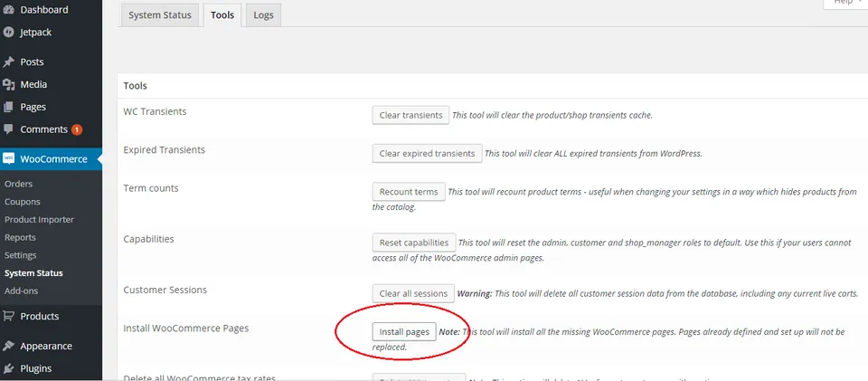868x381 pixels.
Task: Click the WooCommerce logo icon
Action: (x=8, y=159)
